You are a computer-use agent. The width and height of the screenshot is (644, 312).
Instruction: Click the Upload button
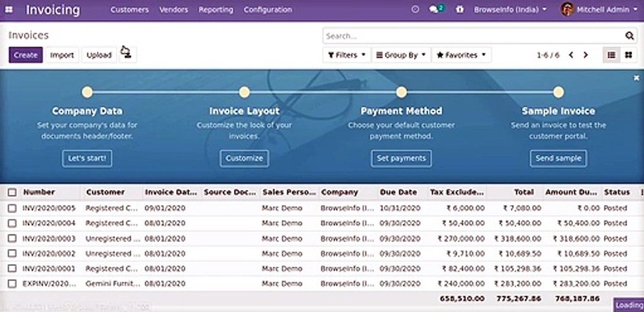click(x=99, y=55)
